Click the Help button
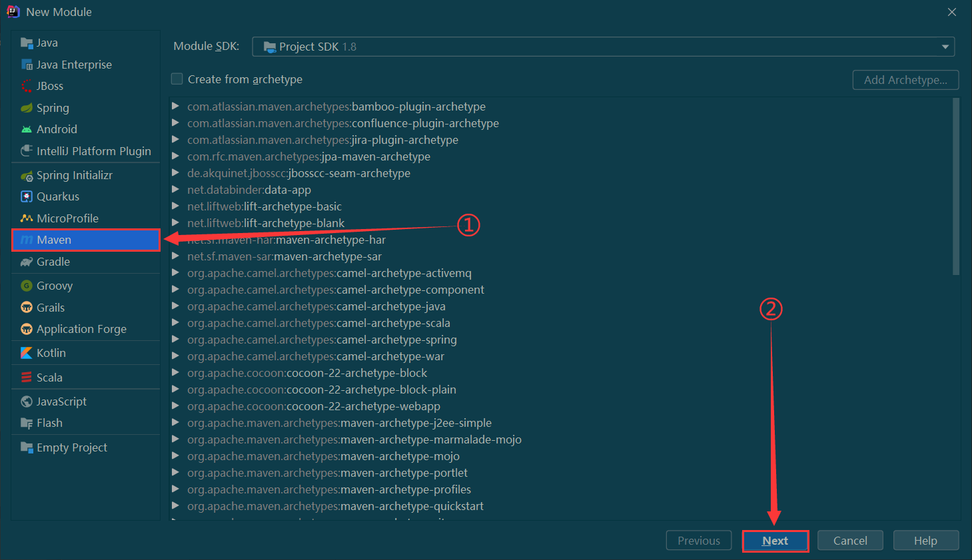The width and height of the screenshot is (972, 560). (x=925, y=541)
